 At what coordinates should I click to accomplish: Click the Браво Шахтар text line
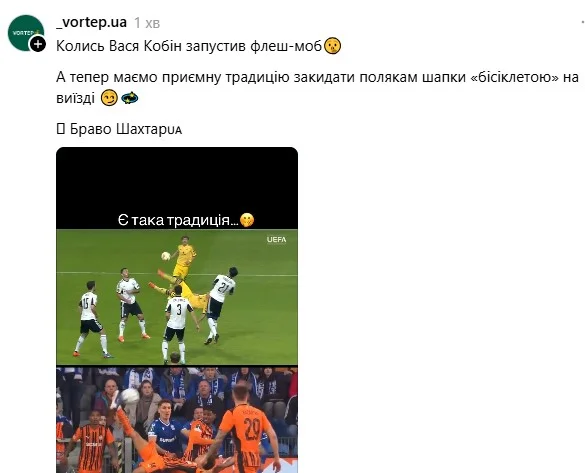119,129
